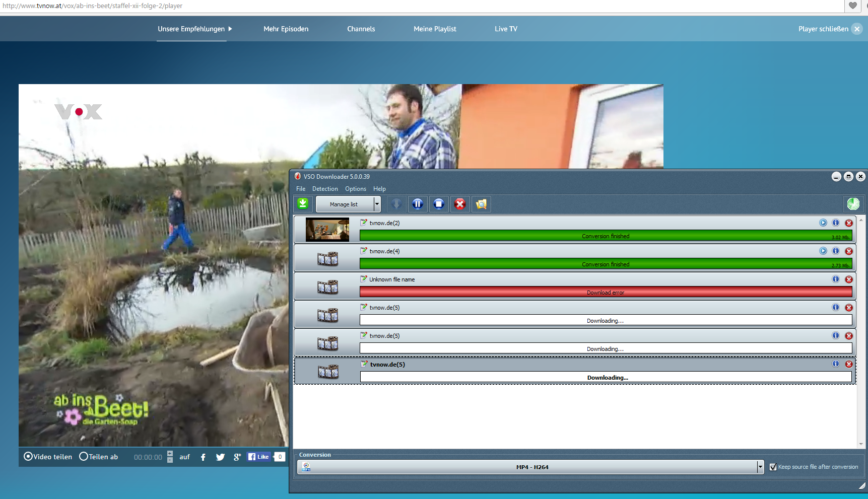Show info for tvnow.de(2)

coord(836,223)
